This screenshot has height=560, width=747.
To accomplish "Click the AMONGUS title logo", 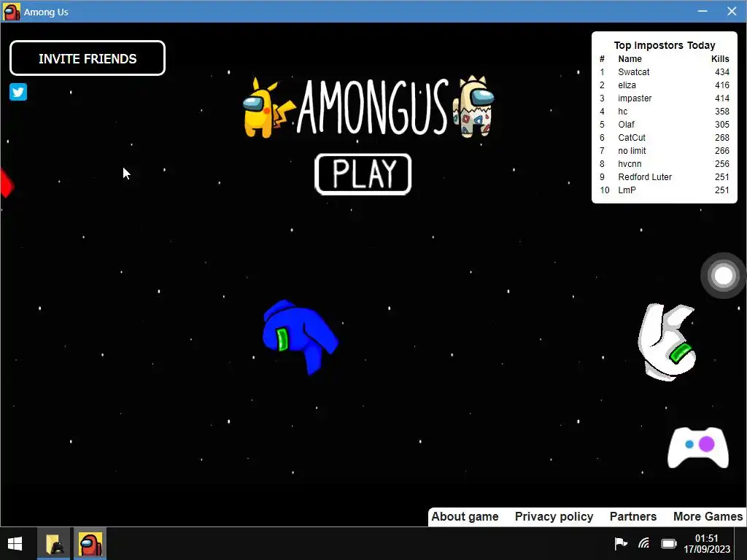I will pyautogui.click(x=373, y=106).
